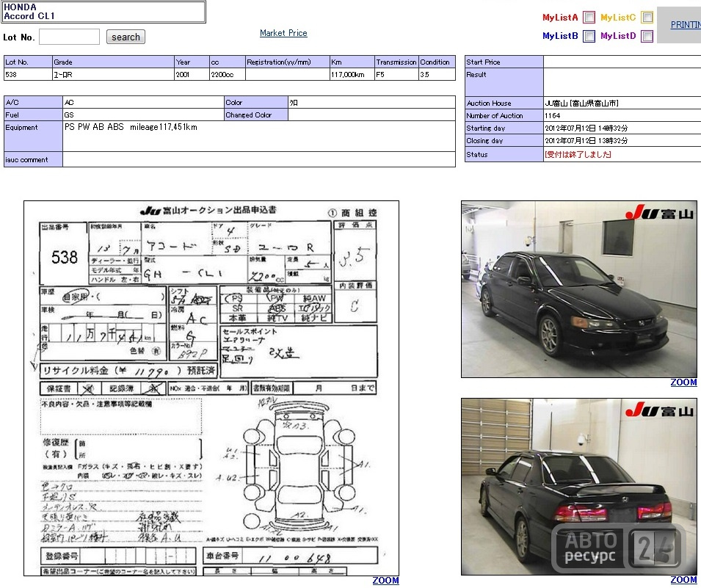Viewport: 701px width, 588px height.
Task: Click the Grade column header
Action: click(113, 62)
